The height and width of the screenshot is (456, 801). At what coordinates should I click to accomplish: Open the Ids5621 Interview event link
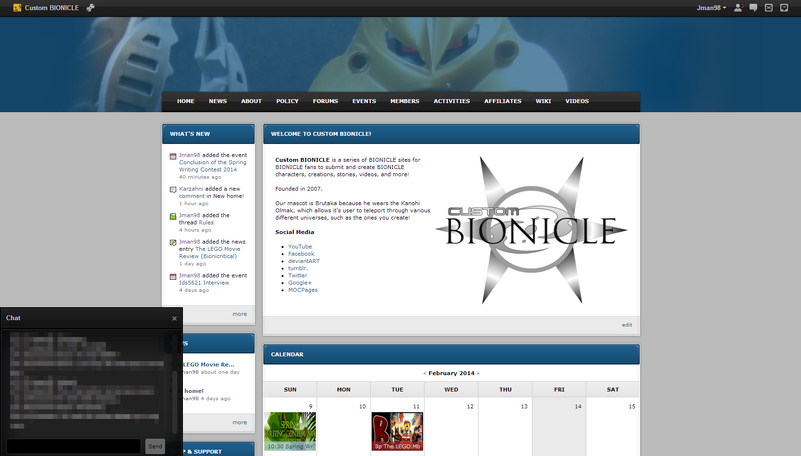coord(204,282)
